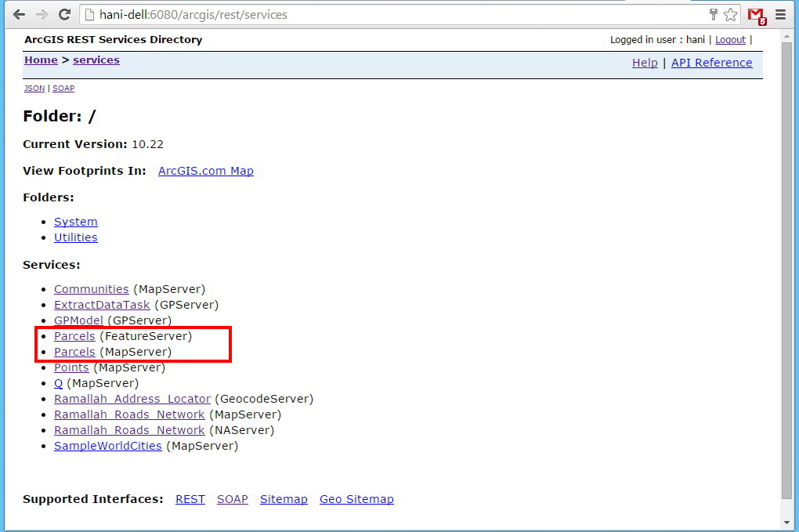799x532 pixels.
Task: Open the Chrome hamburger menu
Action: coord(781,14)
